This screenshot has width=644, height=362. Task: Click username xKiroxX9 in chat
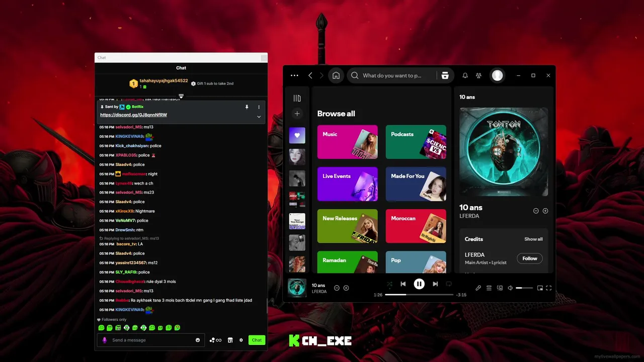(124, 211)
